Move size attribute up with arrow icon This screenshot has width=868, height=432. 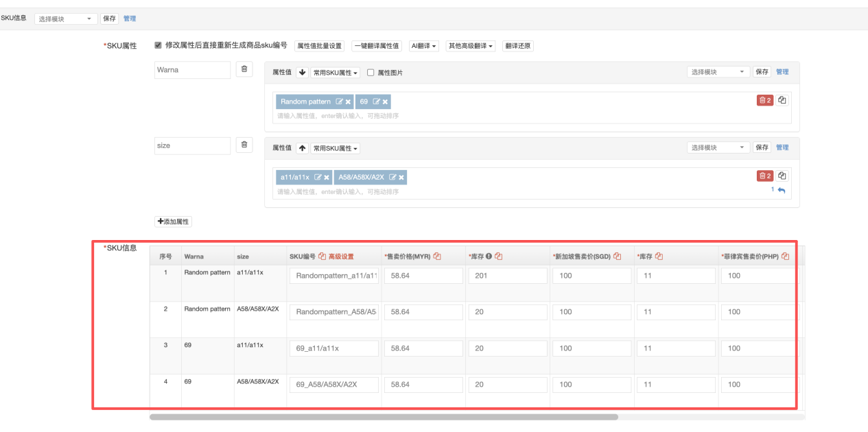[x=302, y=148]
